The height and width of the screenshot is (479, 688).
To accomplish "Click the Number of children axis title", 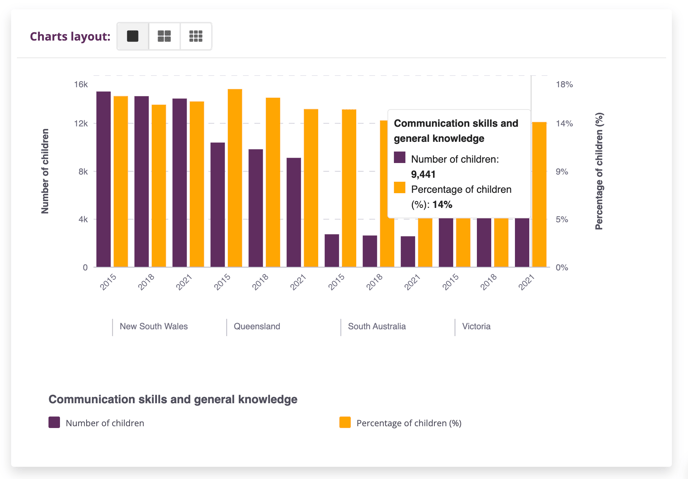I will (45, 171).
